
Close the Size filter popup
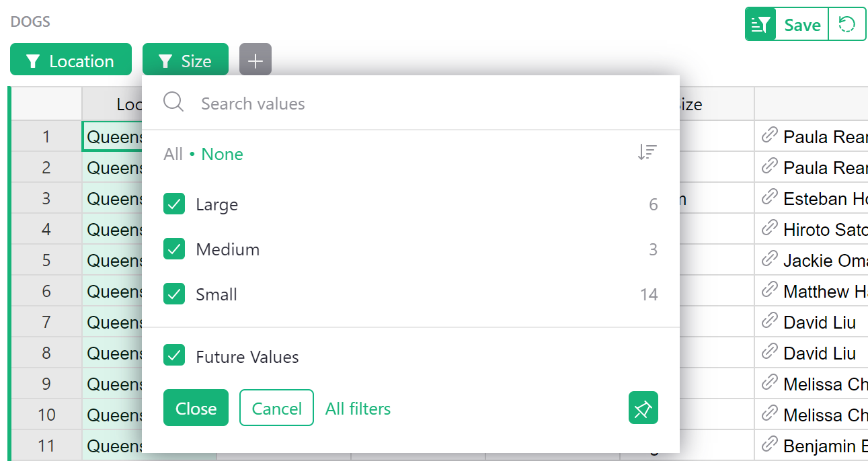pyautogui.click(x=196, y=407)
